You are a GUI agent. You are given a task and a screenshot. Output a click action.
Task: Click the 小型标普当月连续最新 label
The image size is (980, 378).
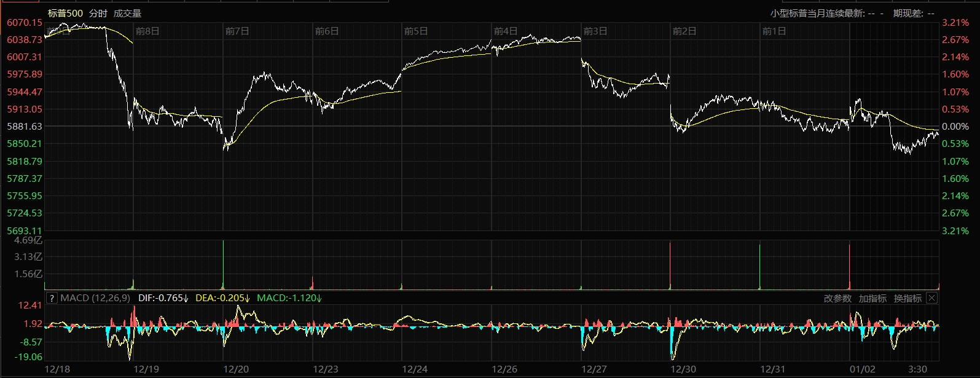coord(817,13)
